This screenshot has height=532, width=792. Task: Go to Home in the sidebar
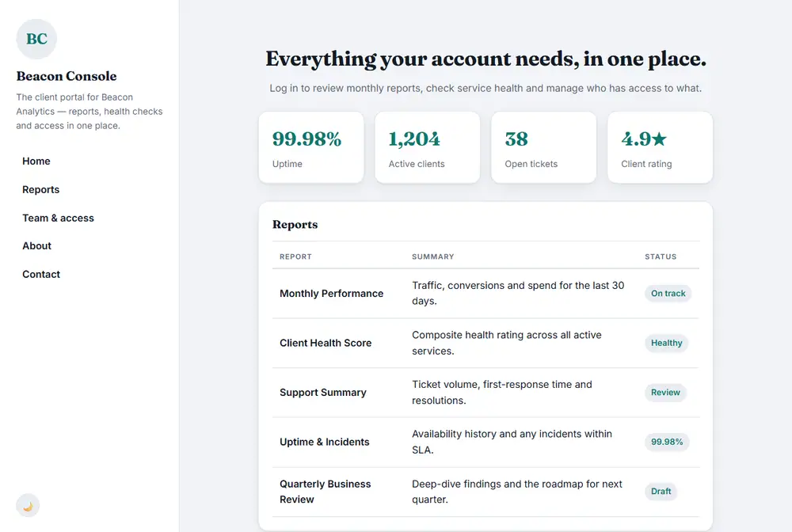click(36, 161)
